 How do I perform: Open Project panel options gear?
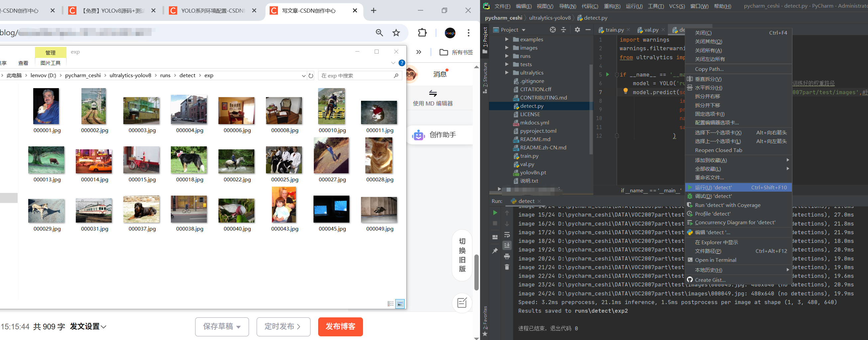[x=577, y=30]
